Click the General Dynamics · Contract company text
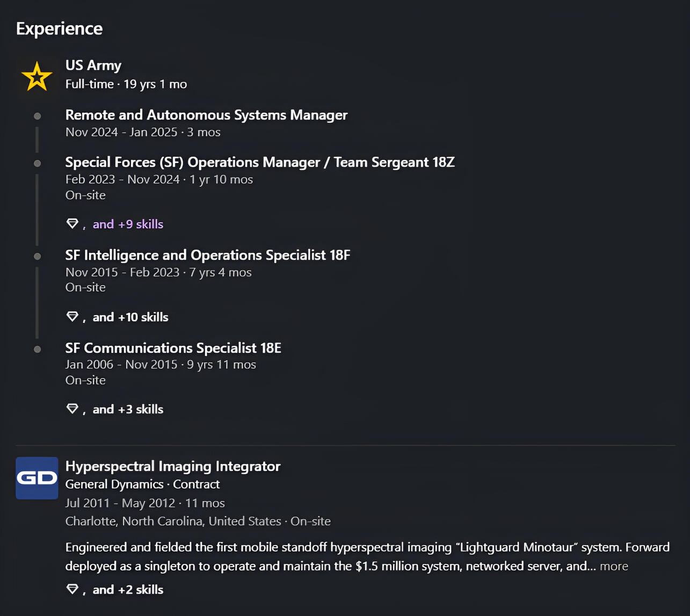The width and height of the screenshot is (690, 616). pos(142,484)
